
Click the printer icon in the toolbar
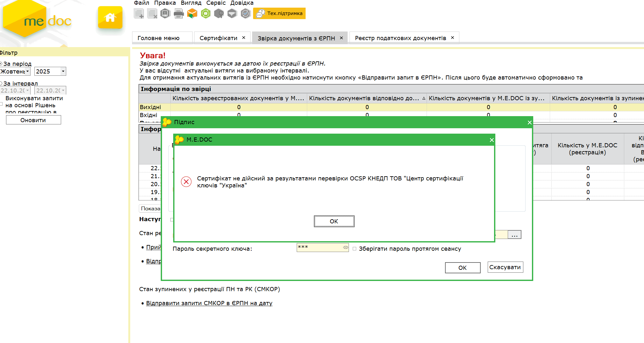(179, 14)
